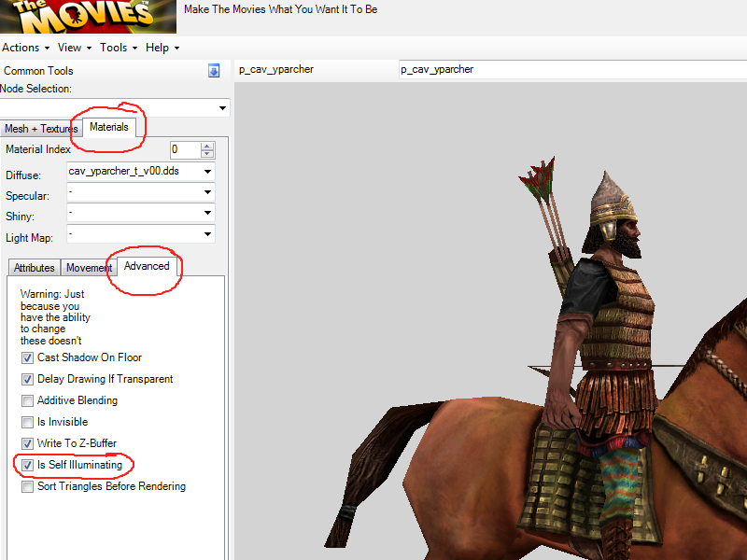Screen dimensions: 747x560
Task: Click the Material Index number field
Action: pyautogui.click(x=186, y=150)
